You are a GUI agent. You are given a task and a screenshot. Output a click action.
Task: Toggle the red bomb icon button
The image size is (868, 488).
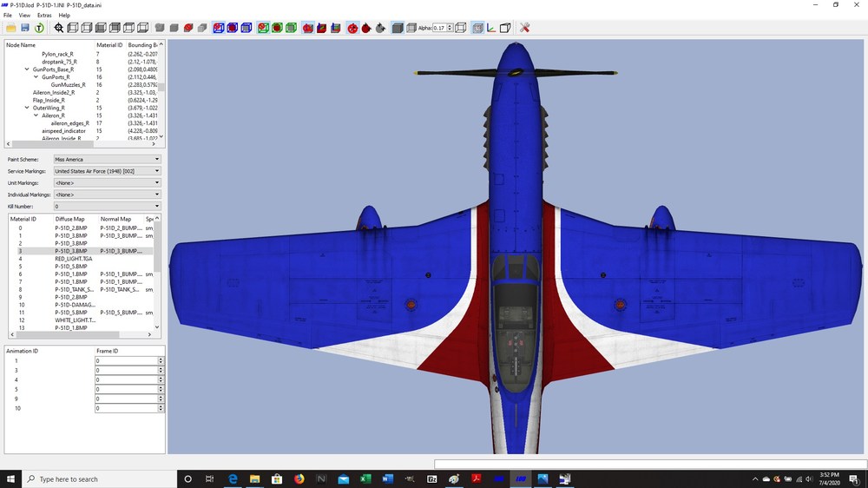click(366, 28)
